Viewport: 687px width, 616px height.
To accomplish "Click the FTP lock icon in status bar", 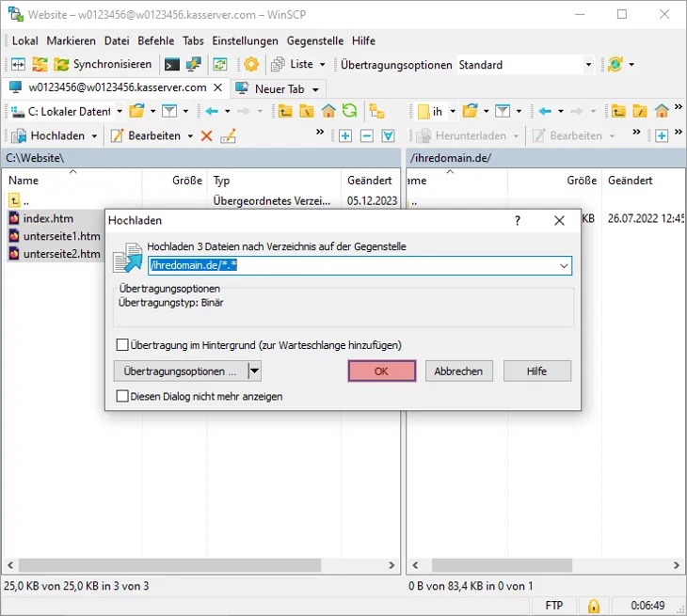I will (593, 606).
